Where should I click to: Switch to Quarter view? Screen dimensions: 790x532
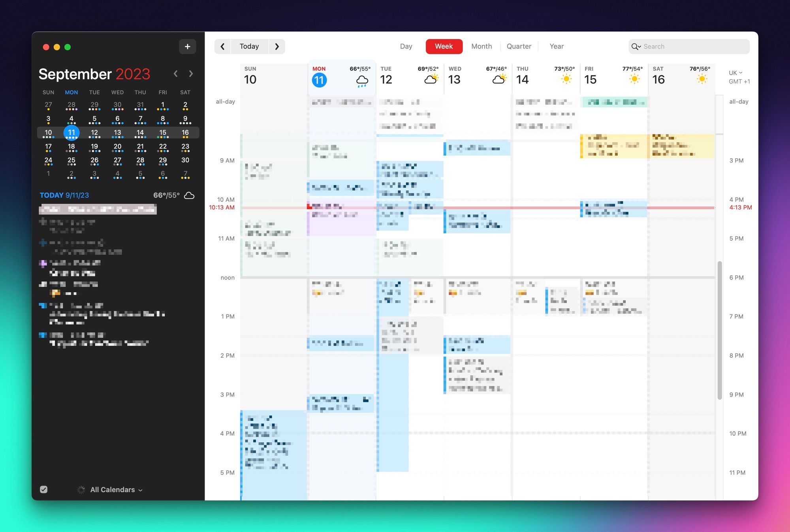(519, 46)
